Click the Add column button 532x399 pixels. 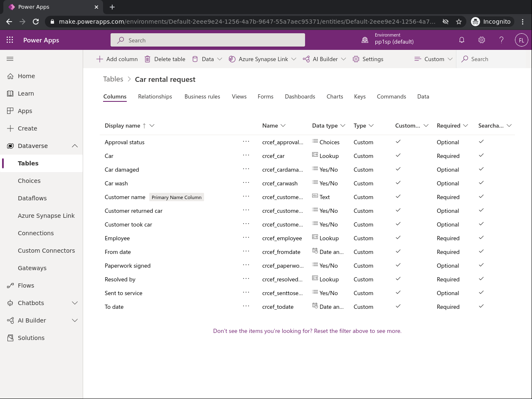point(117,59)
